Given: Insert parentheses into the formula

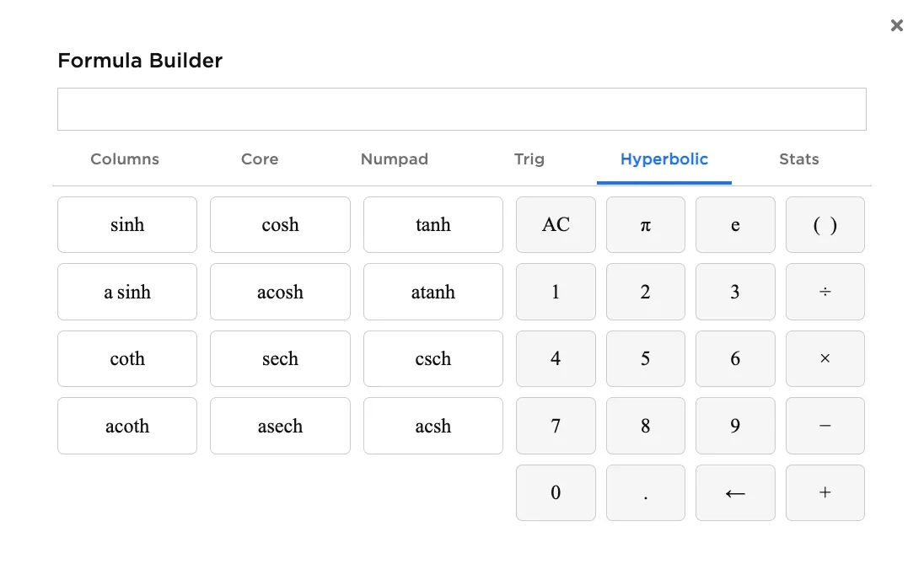Looking at the screenshot, I should coord(825,224).
